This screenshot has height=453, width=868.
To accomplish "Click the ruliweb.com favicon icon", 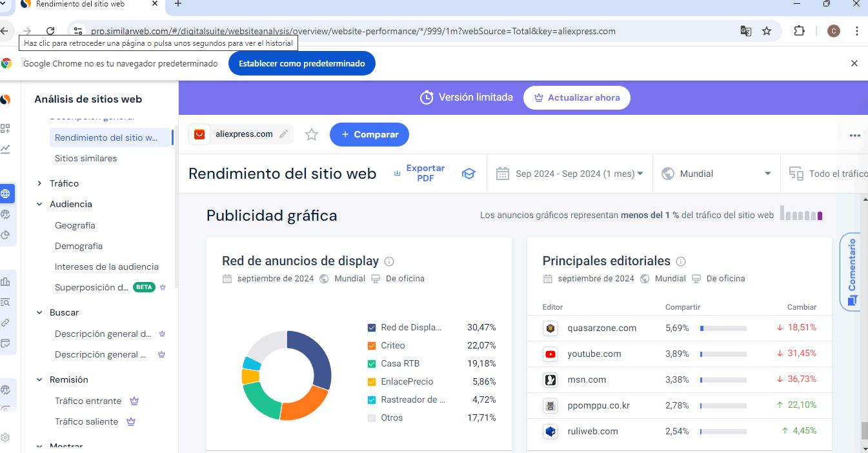I will coord(550,431).
